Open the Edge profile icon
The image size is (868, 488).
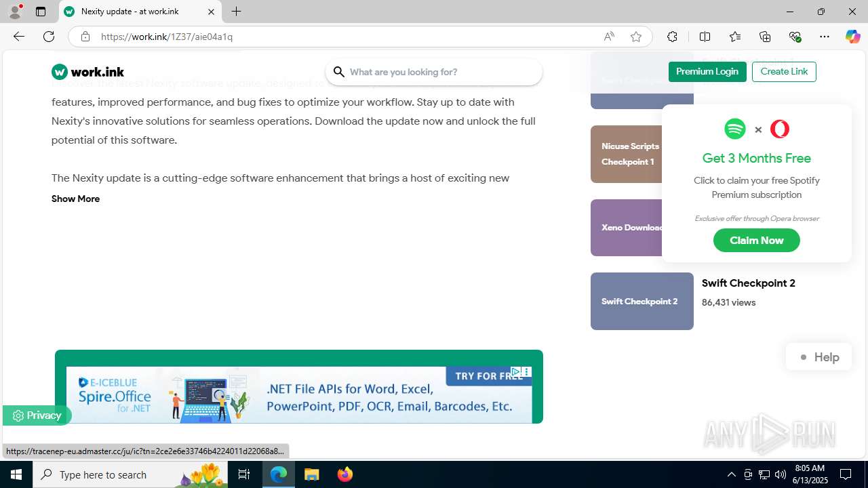click(x=15, y=12)
